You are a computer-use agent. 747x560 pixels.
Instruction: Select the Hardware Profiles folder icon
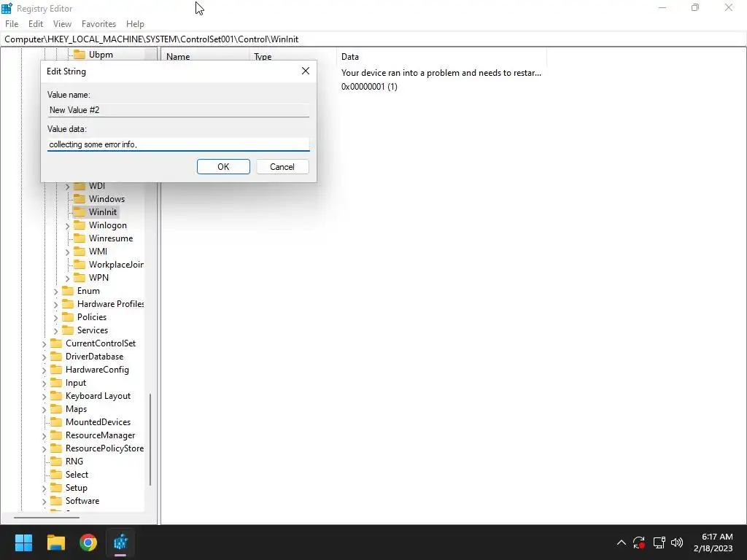point(68,304)
